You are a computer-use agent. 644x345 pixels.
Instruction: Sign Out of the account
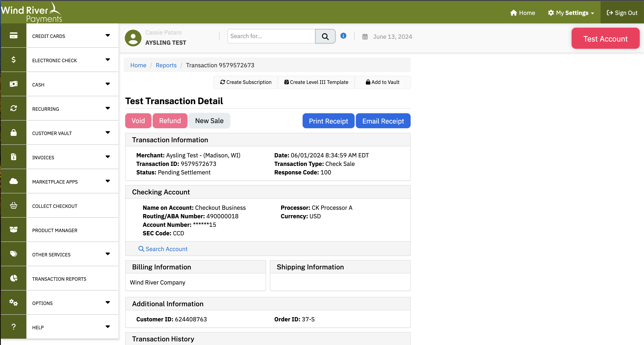622,13
